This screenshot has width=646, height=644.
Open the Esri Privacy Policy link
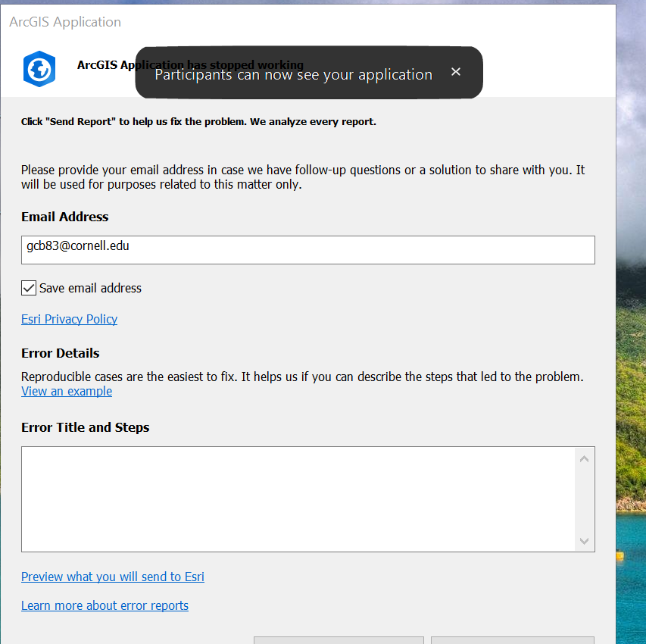(x=69, y=319)
